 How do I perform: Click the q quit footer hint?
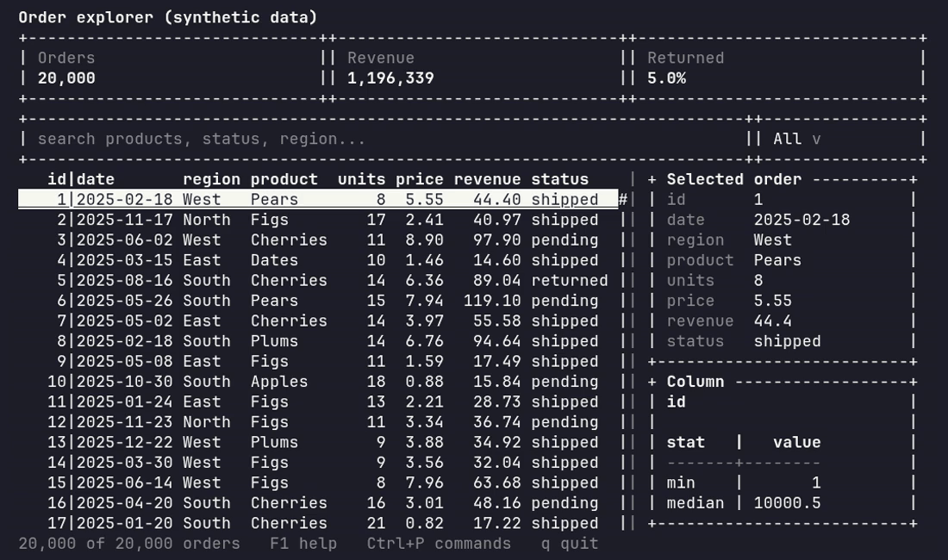pyautogui.click(x=570, y=544)
